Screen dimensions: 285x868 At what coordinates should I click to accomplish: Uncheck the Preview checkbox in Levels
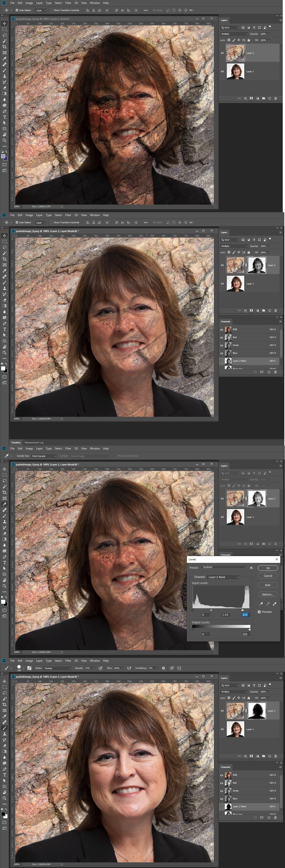(x=259, y=612)
